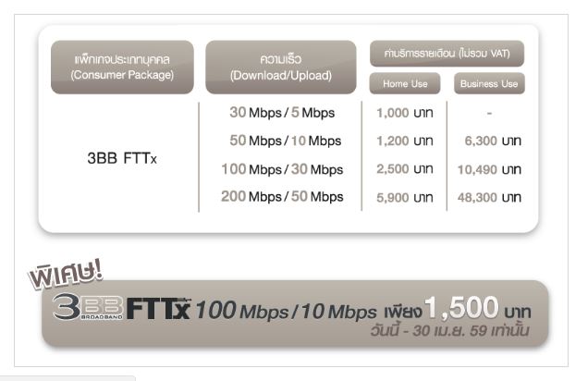
Task: Click the 1,000 บาท Home Use price
Action: (405, 113)
